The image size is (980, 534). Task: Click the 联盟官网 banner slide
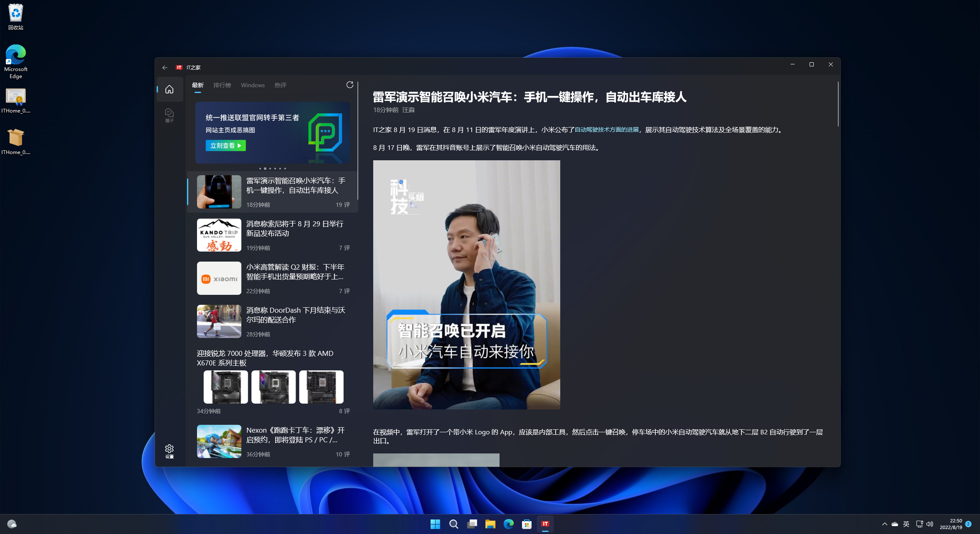point(272,132)
